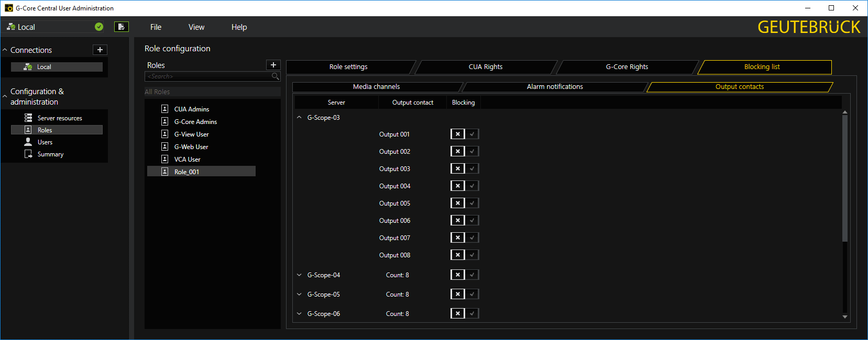Click the save configuration icon in top bar
868x340 pixels.
click(122, 27)
